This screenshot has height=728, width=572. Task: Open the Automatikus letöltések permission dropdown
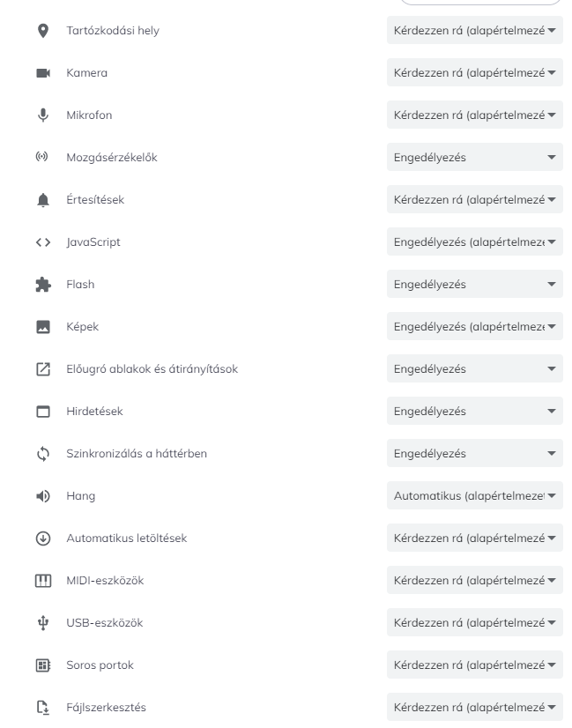pyautogui.click(x=474, y=539)
